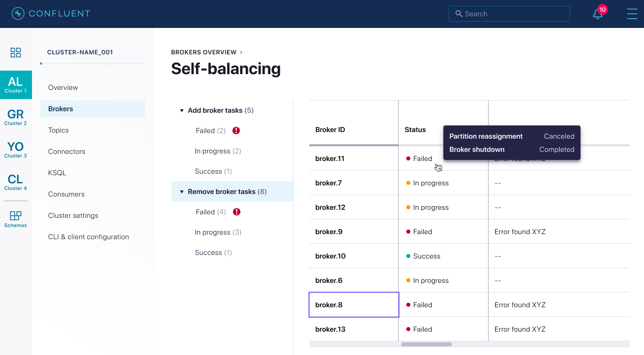644x355 pixels.
Task: Click the Brokers Overview breadcrumb
Action: (x=204, y=52)
